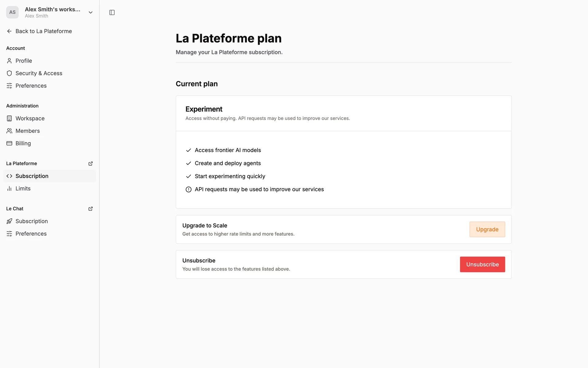Select La Plateforme Subscription item

coord(32,176)
